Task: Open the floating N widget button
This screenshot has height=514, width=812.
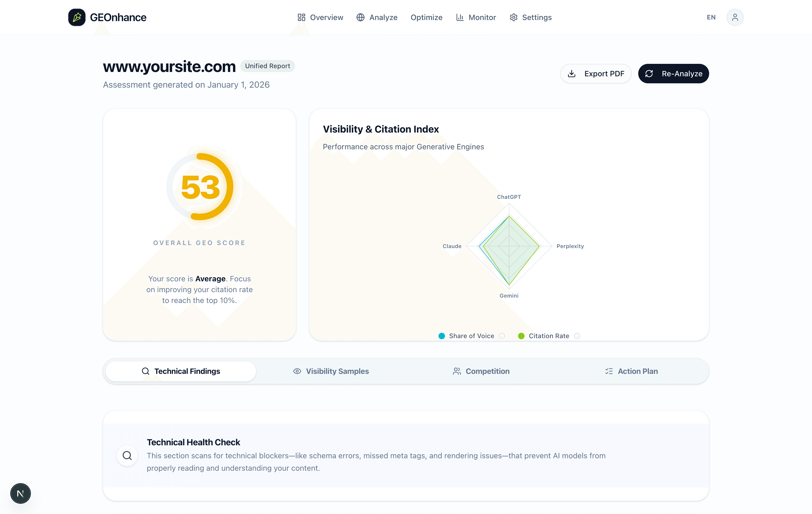Action: (x=20, y=493)
